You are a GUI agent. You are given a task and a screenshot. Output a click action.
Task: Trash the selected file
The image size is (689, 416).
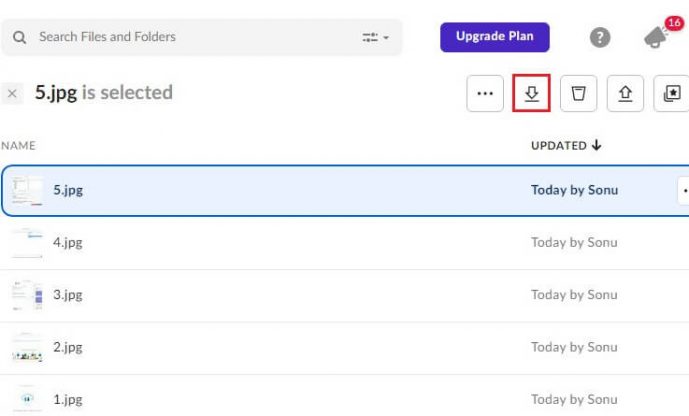coord(578,93)
